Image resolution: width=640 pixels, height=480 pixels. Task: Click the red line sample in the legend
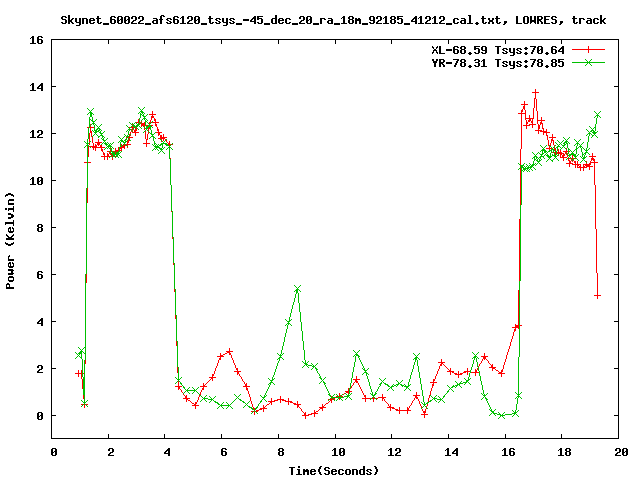pos(588,50)
